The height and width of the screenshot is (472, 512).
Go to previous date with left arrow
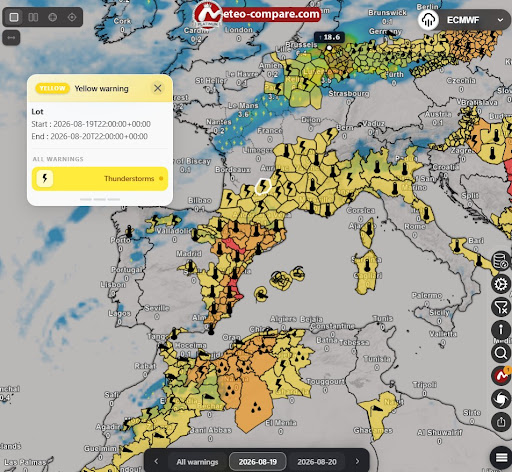point(156,461)
